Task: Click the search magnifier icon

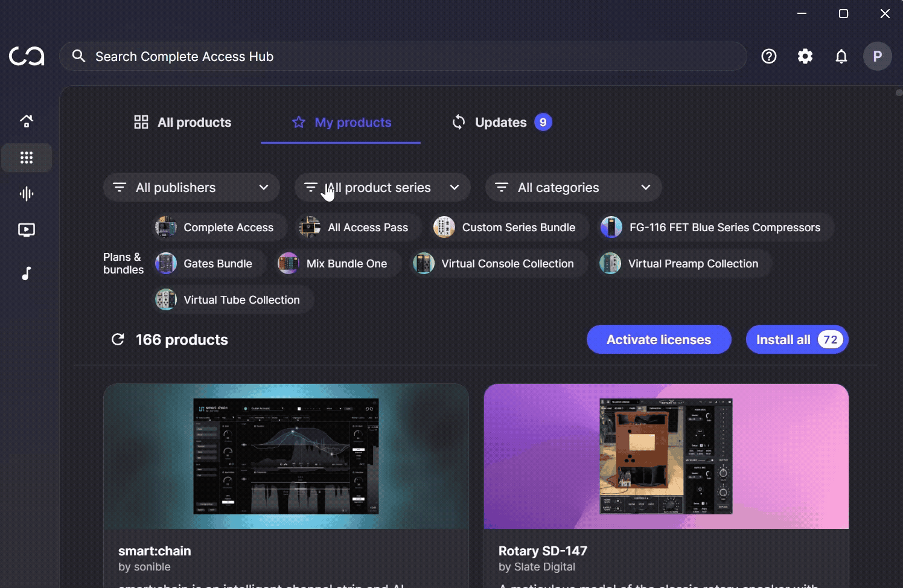Action: 78,56
